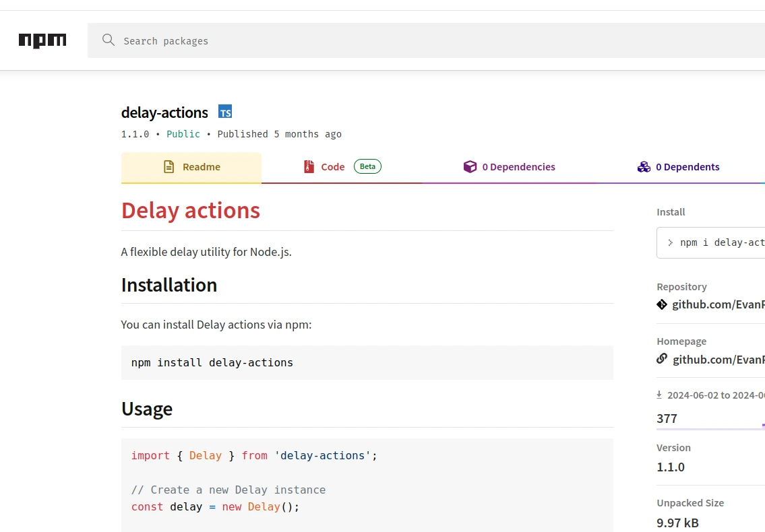
Task: Click the weekly downloads arrow icon
Action: pos(659,395)
